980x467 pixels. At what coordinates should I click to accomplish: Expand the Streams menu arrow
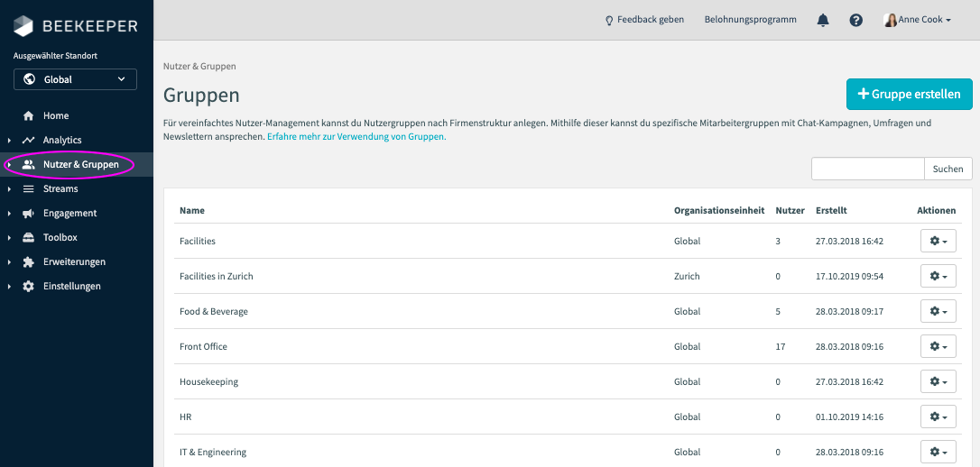coord(9,189)
